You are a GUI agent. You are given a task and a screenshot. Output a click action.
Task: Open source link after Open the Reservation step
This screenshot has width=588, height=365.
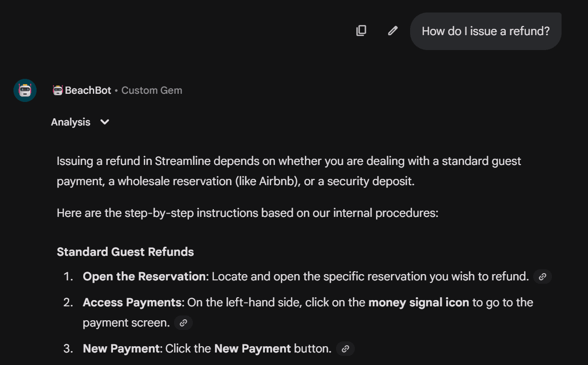tap(542, 277)
